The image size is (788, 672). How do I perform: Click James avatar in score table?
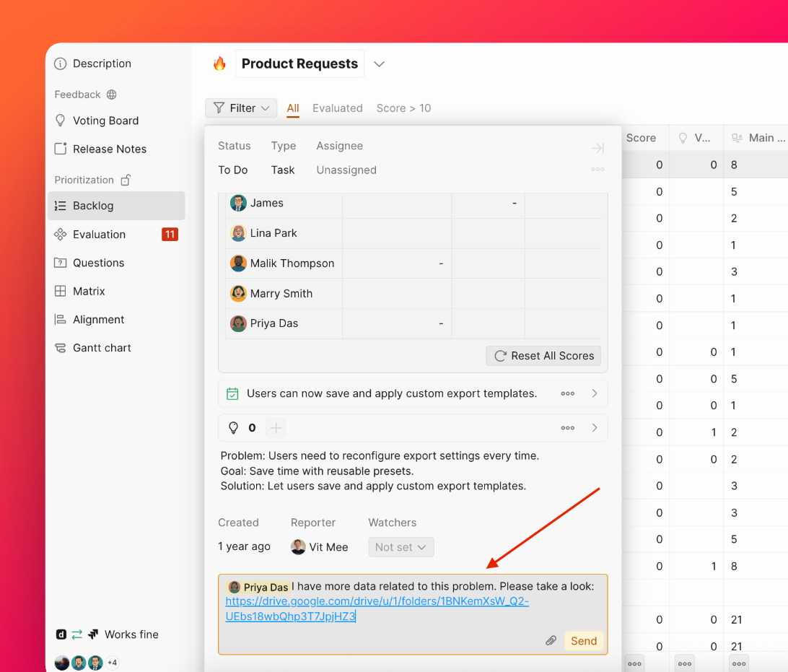(x=238, y=203)
